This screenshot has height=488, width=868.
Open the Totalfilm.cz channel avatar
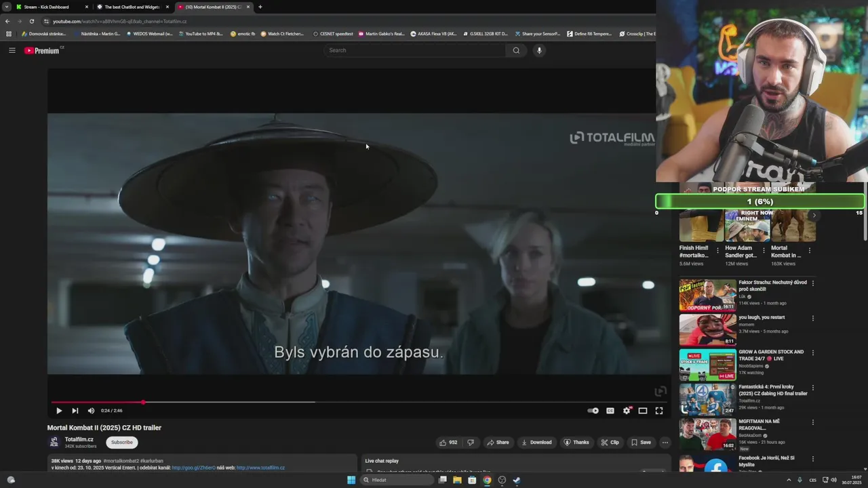pyautogui.click(x=54, y=443)
